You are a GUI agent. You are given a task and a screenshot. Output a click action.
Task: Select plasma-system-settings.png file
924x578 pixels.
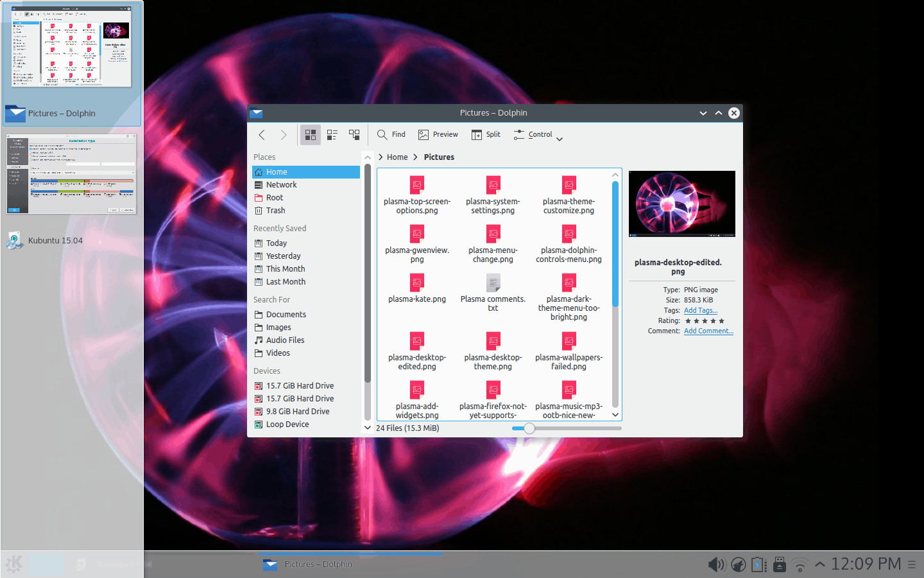[493, 195]
